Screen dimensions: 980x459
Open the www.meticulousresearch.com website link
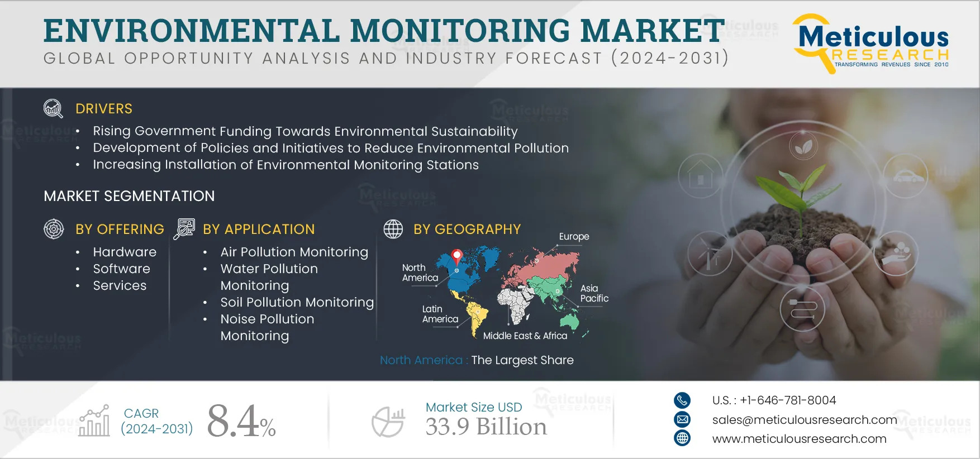click(799, 439)
